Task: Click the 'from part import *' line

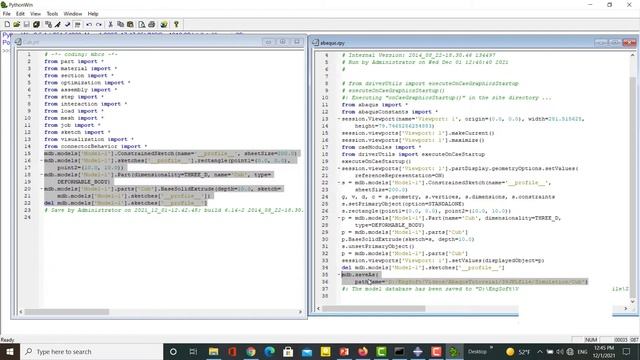Action: (x=74, y=61)
